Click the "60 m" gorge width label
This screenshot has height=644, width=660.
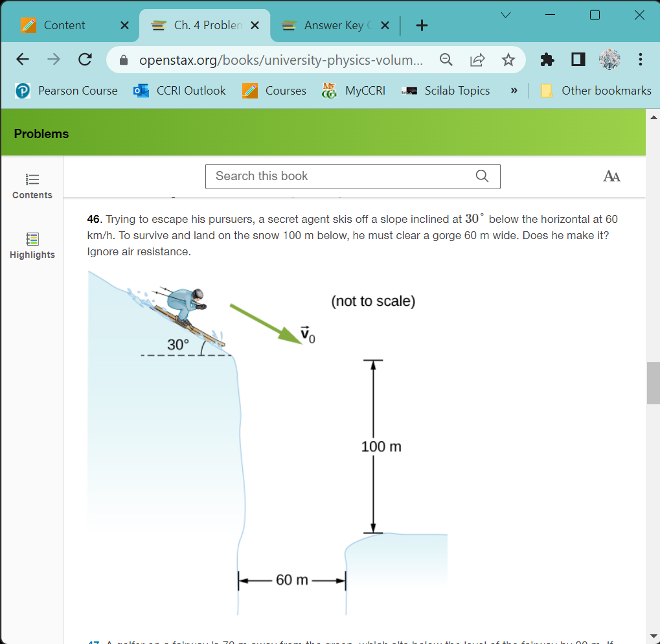[292, 580]
